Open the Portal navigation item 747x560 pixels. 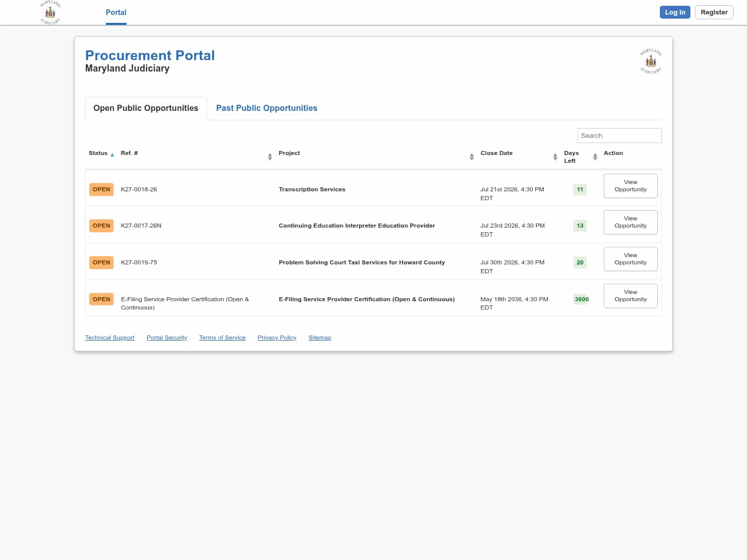pos(116,12)
